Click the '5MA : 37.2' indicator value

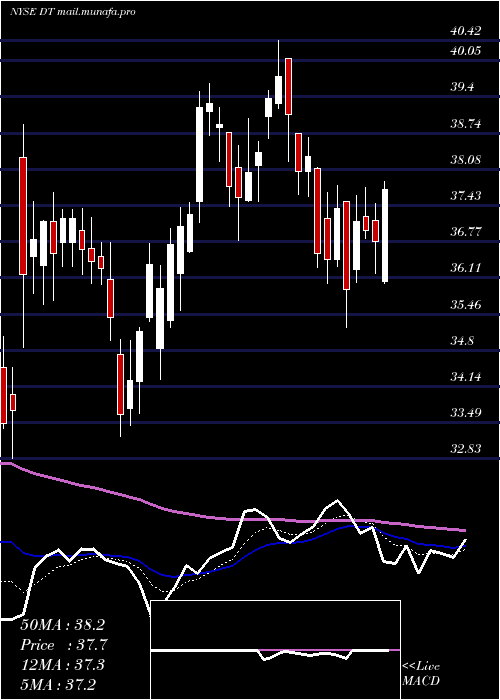tap(58, 684)
